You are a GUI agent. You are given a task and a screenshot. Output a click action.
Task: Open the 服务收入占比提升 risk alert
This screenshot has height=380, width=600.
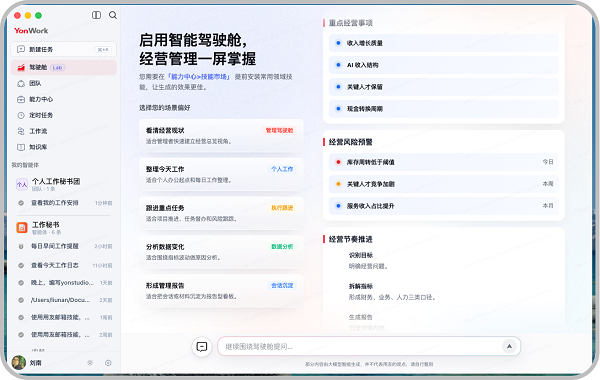tap(443, 206)
